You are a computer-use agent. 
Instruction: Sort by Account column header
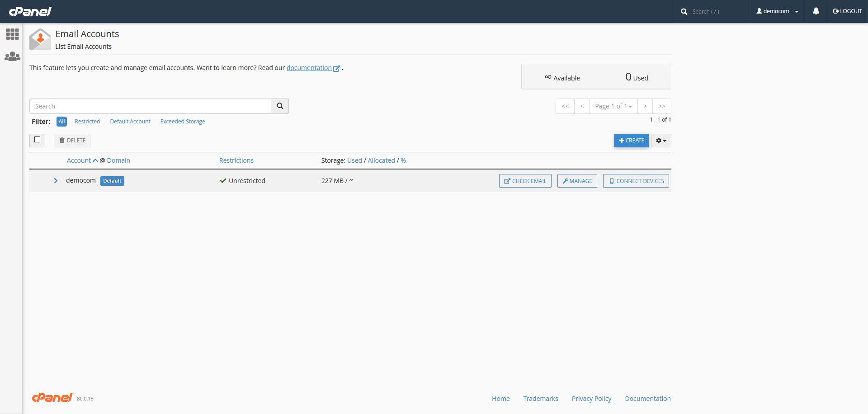coord(79,160)
